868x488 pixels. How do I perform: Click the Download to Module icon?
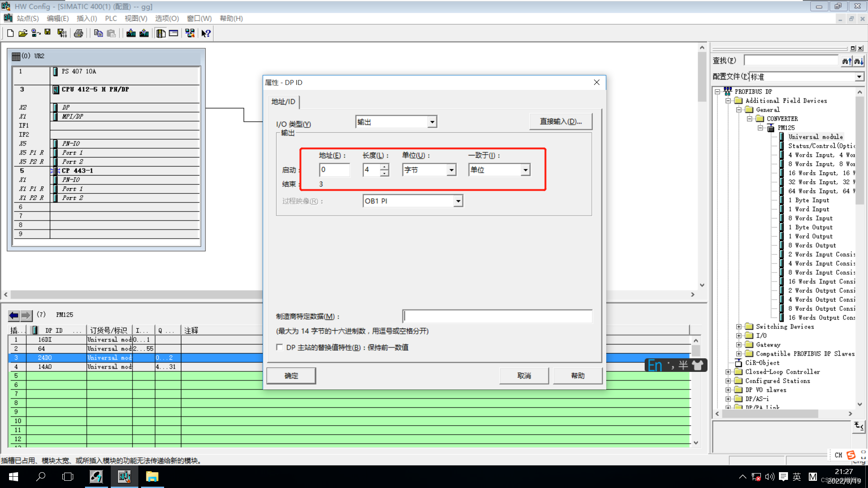pos(131,33)
